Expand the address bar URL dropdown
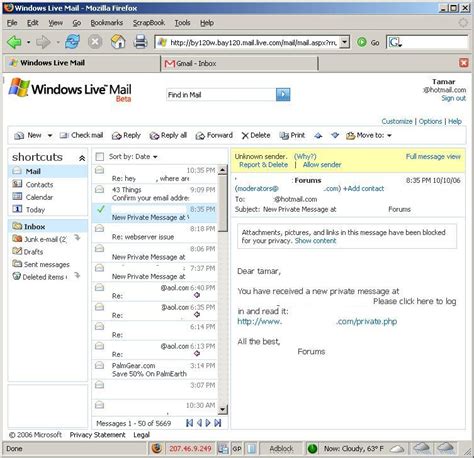Image resolution: width=474 pixels, height=458 pixels. pyautogui.click(x=345, y=42)
